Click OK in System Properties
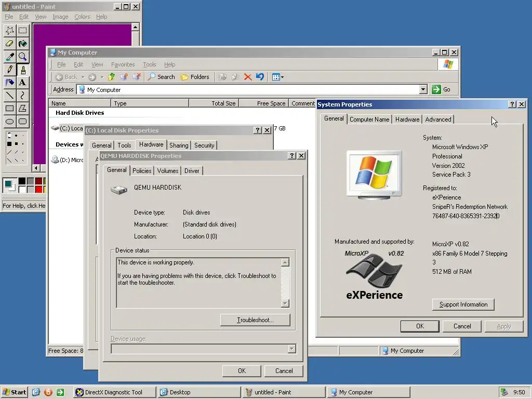Screen dimensions: 532x399 pos(420,326)
